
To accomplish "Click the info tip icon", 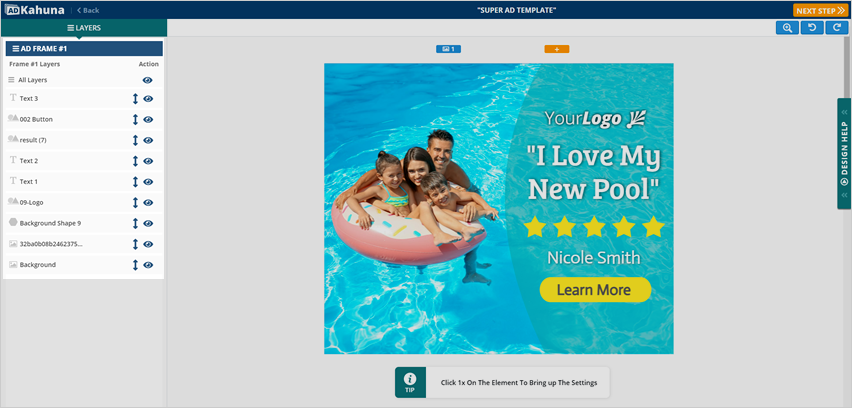I will (410, 381).
